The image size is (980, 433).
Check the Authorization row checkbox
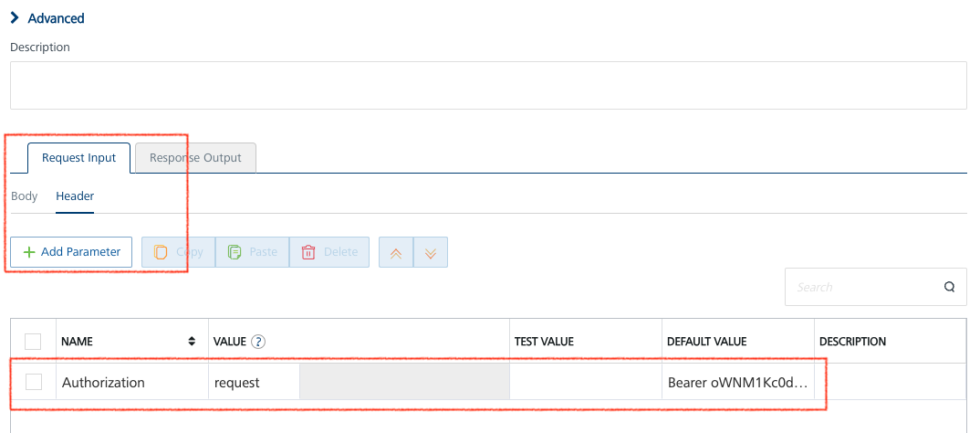click(x=34, y=382)
